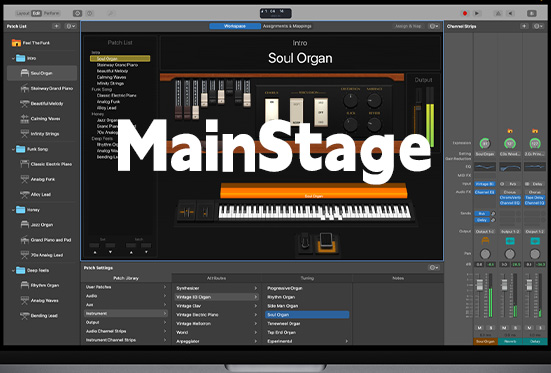Solo the Reverb channel strip

(x=516, y=328)
